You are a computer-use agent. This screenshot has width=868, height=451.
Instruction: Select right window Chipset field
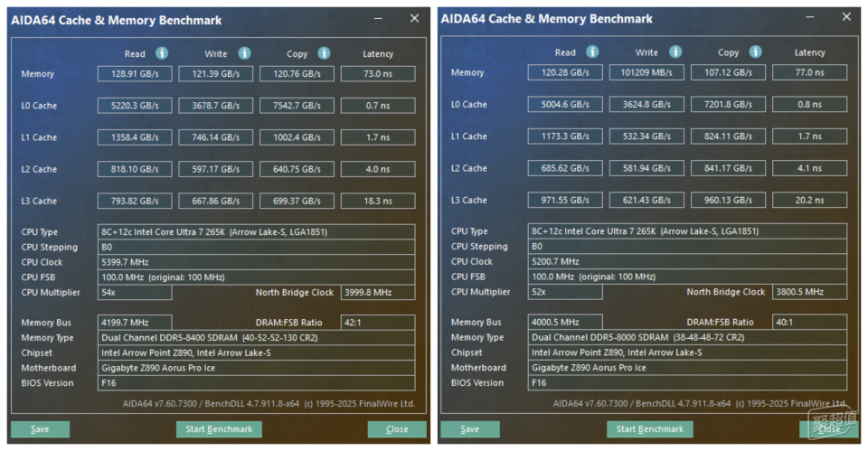pos(687,352)
